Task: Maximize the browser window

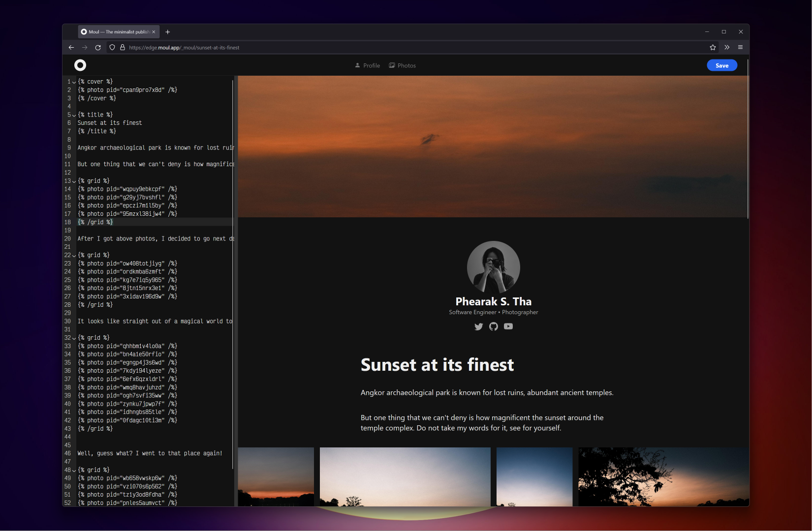Action: pos(724,32)
